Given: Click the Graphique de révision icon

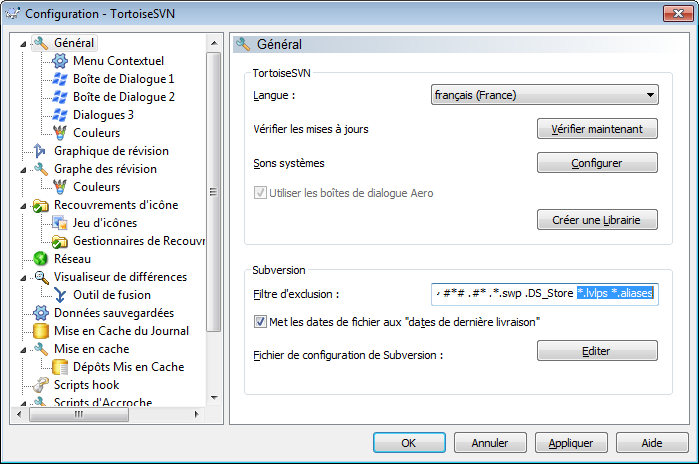Looking at the screenshot, I should click(40, 151).
